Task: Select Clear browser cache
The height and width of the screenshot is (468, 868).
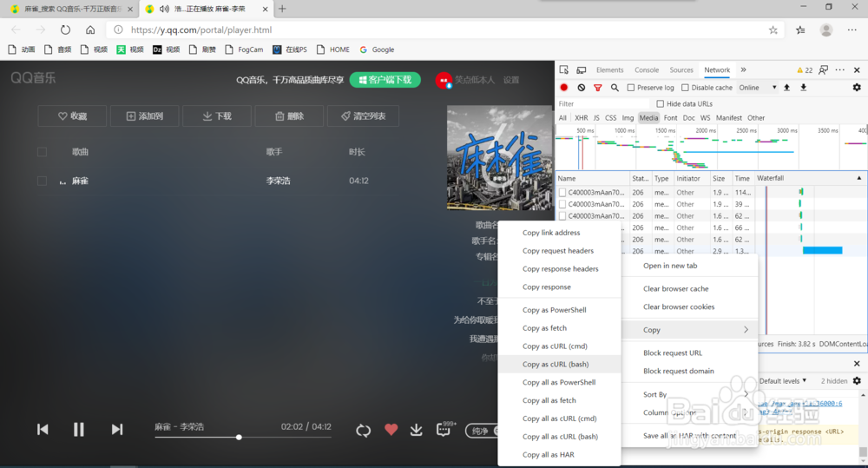Action: [x=690, y=288]
